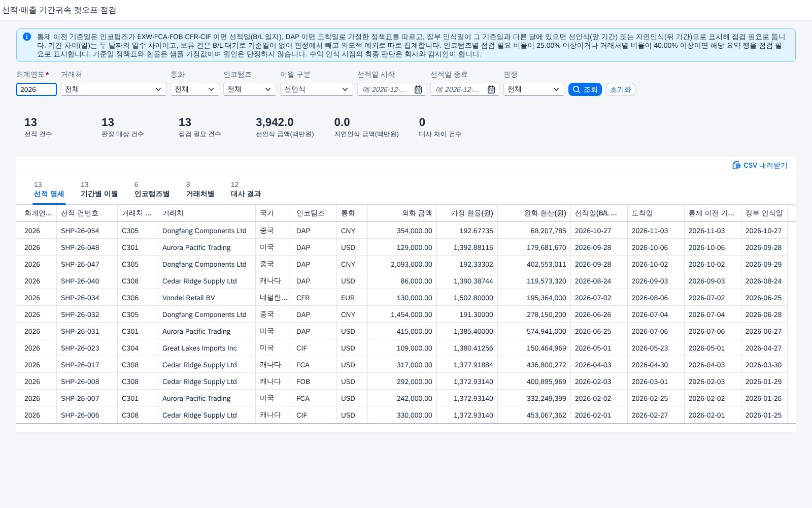Click the 초기화 reset button
Screen dimensions: 812x508
point(621,89)
